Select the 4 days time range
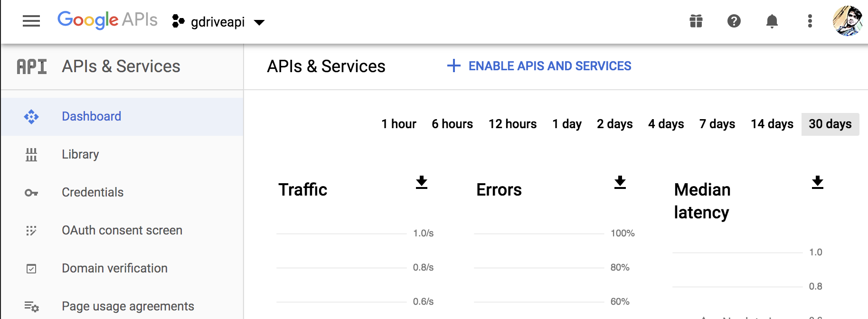Image resolution: width=868 pixels, height=319 pixels. pos(666,124)
